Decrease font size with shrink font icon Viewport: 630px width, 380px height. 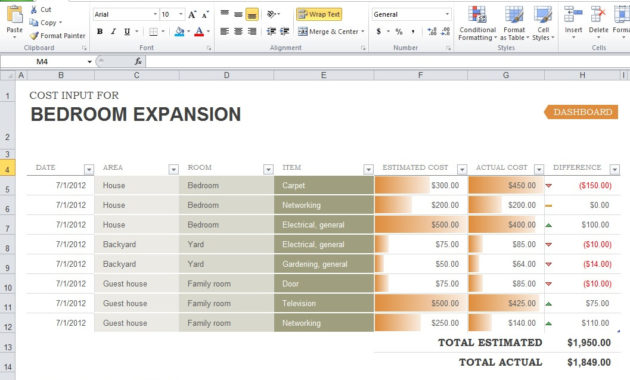205,15
